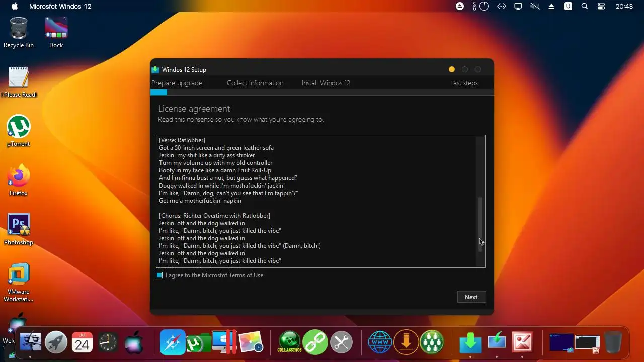Click the '[Verse: Ratlobber]' line in license

182,140
